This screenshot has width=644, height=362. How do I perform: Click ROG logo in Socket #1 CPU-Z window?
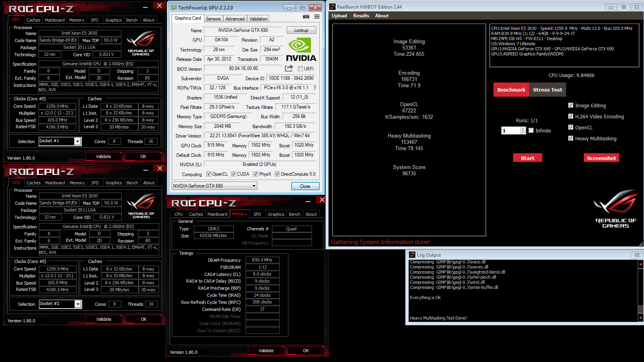click(141, 43)
